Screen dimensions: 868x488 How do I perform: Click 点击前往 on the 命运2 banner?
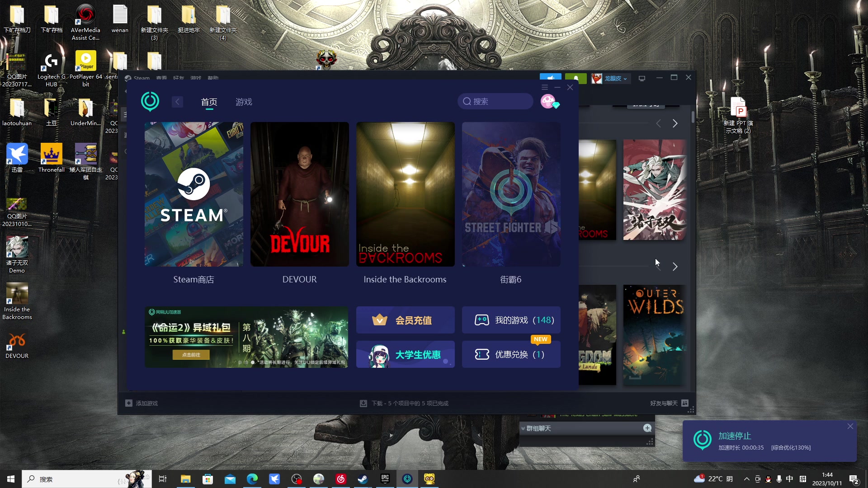tap(191, 355)
